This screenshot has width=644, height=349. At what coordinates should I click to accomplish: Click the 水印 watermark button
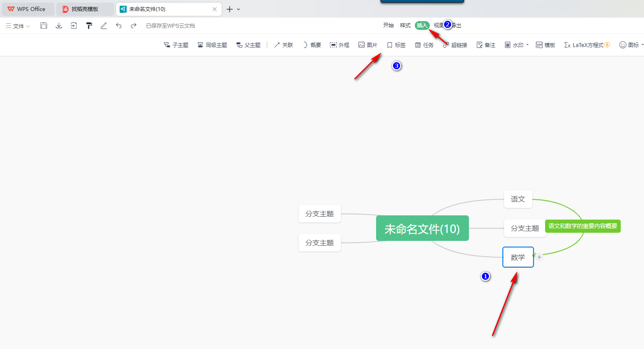click(514, 45)
